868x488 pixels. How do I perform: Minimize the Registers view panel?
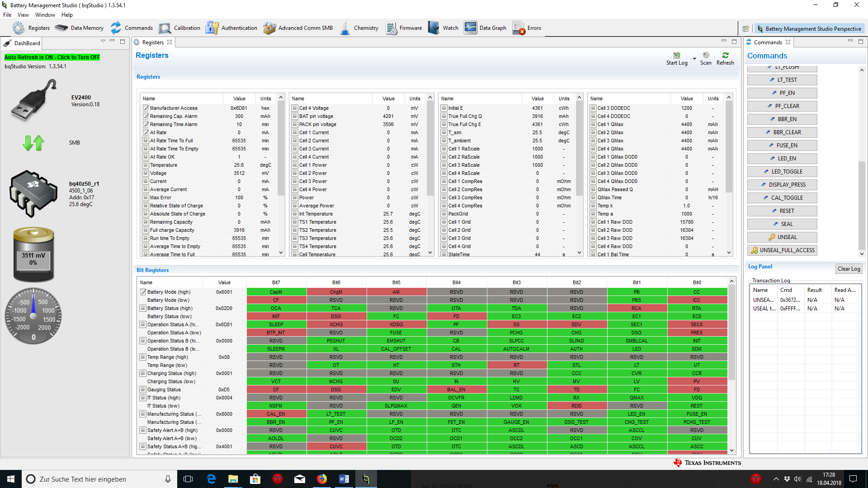click(x=723, y=41)
